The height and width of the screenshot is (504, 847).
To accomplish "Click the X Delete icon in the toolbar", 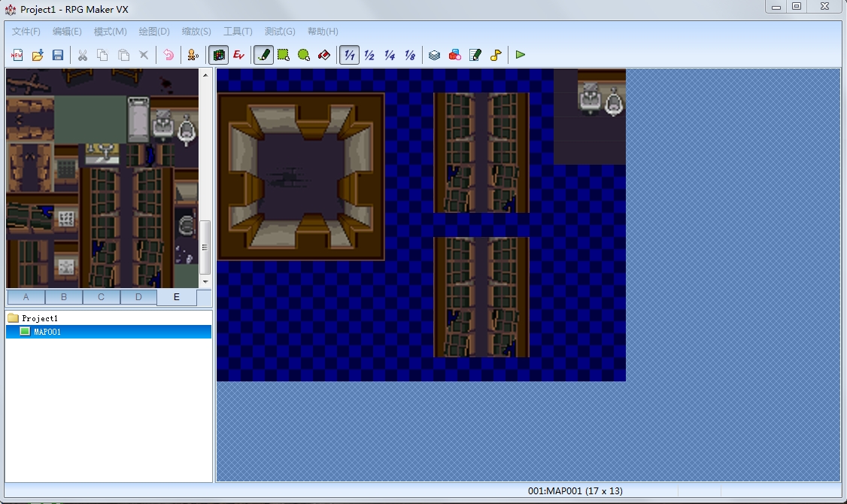I will (144, 55).
